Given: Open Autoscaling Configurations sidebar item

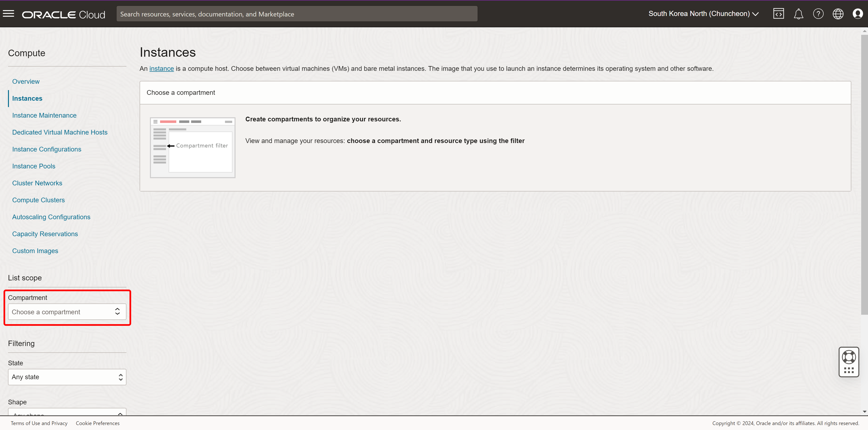Looking at the screenshot, I should [x=51, y=217].
